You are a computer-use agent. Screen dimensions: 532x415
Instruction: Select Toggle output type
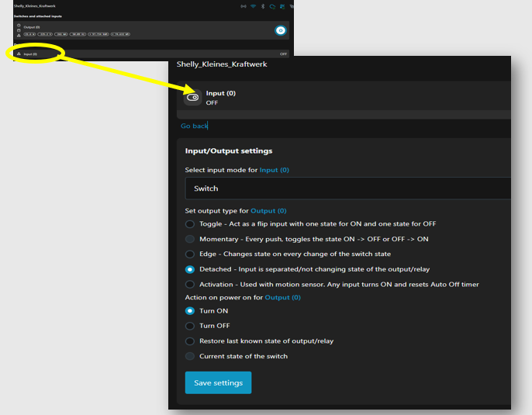pos(190,224)
